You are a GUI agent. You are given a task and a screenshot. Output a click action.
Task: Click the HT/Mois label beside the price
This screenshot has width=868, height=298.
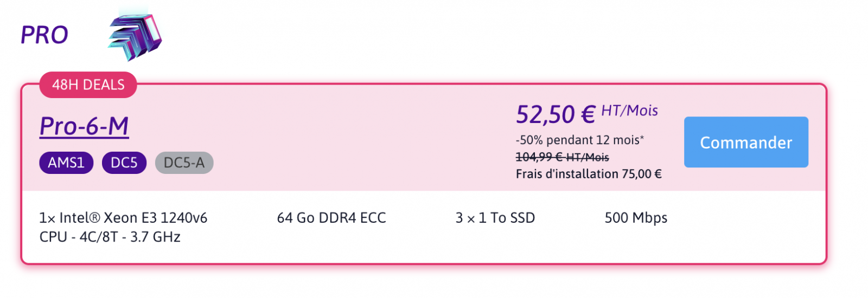pyautogui.click(x=629, y=111)
